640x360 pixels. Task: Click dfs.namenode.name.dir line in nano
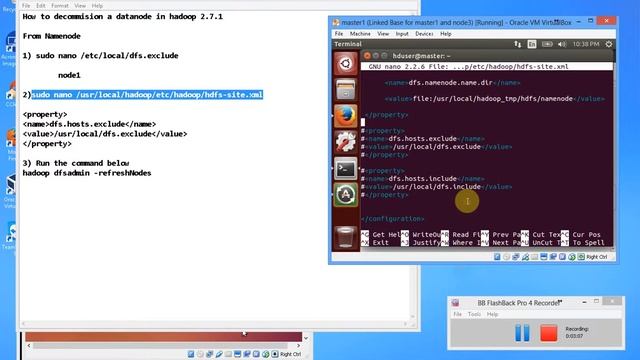[452, 83]
